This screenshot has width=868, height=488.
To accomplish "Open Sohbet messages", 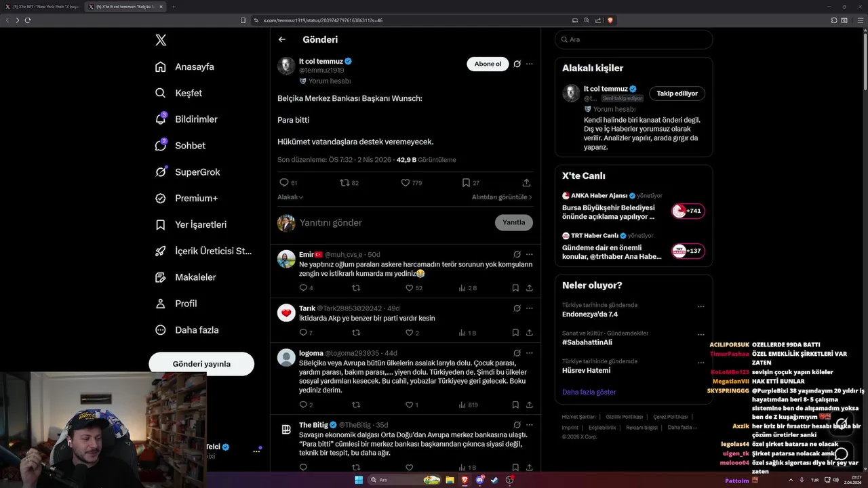I will (x=180, y=146).
